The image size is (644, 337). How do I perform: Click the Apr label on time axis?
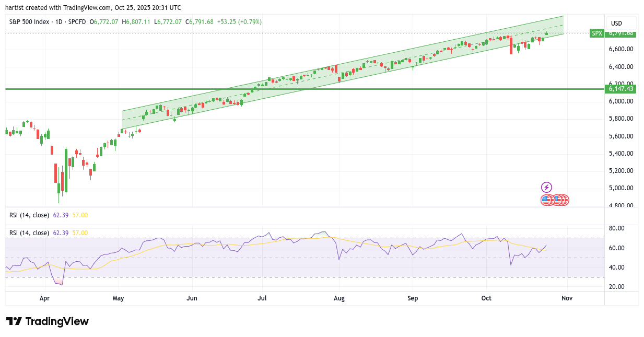[44, 298]
